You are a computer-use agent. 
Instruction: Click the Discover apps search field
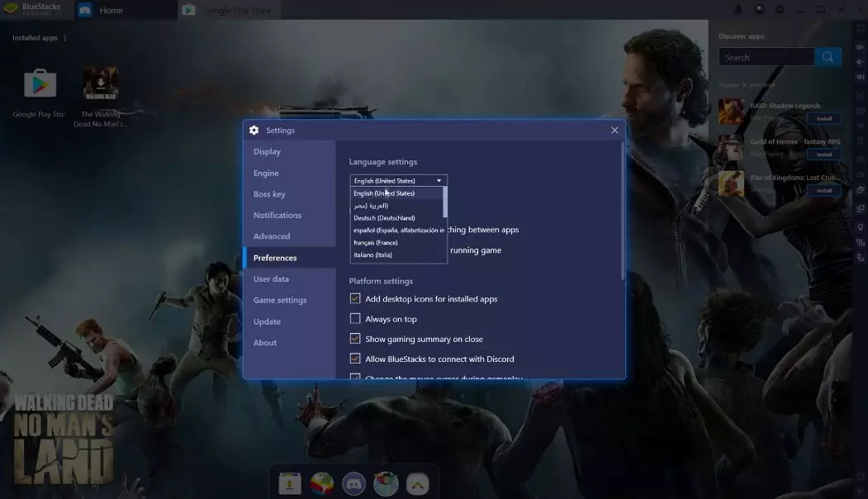tap(766, 57)
